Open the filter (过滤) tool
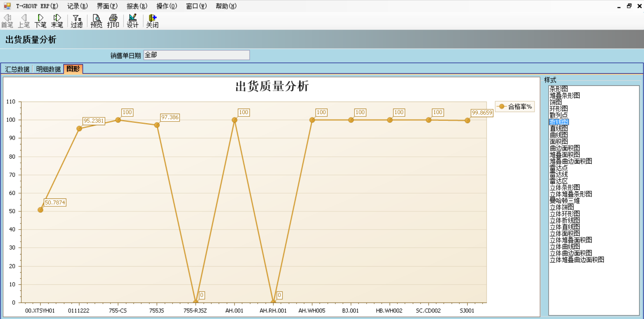Viewport: 644px width, 319px height. point(77,21)
